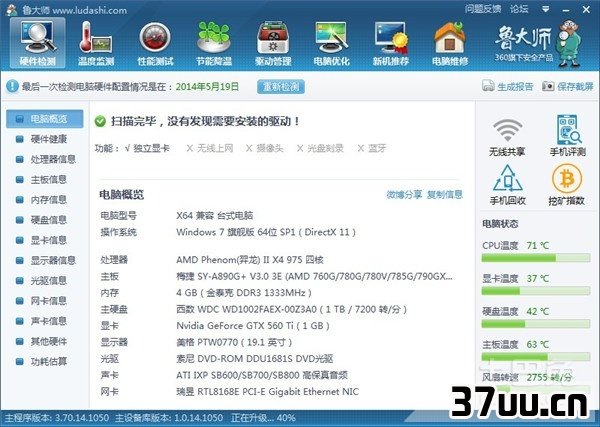This screenshot has width=600, height=427.
Task: Click the CPU温度 progress bar
Action: [x=536, y=258]
